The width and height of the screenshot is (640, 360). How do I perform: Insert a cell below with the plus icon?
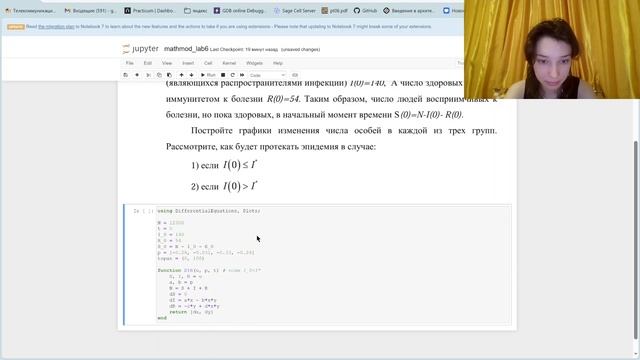point(137,75)
